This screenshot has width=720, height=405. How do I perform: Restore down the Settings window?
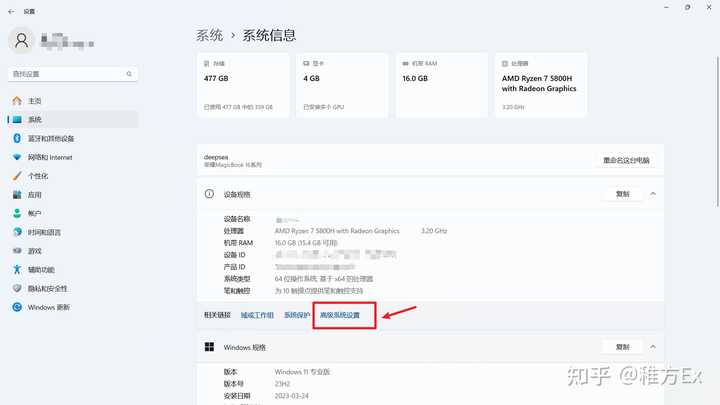pyautogui.click(x=687, y=7)
